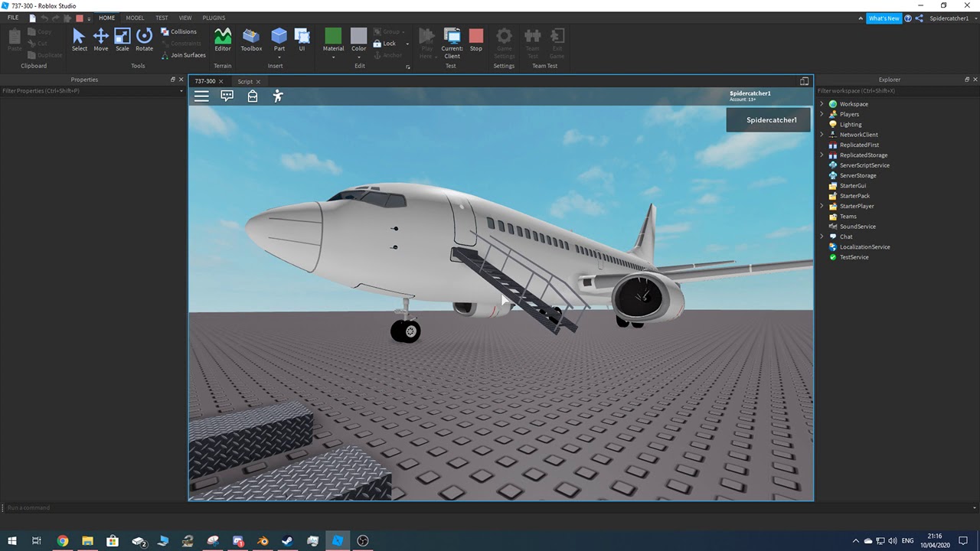Screen dimensions: 980x551
Task: Toggle viewport maximize icon
Action: click(x=804, y=81)
